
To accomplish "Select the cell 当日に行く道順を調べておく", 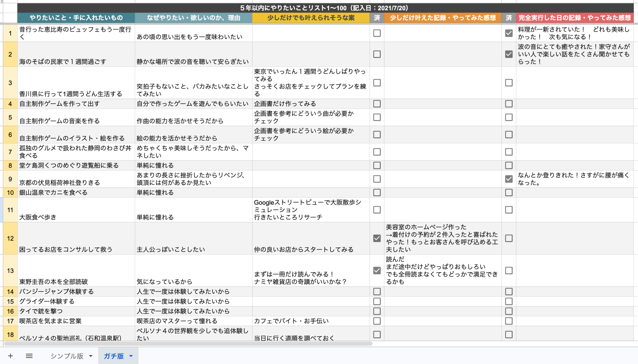I will point(311,333).
